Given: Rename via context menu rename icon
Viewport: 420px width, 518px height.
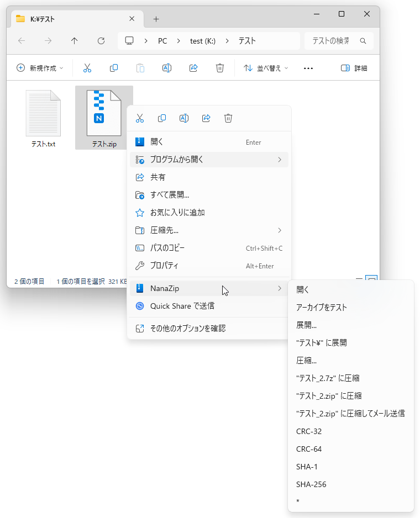Looking at the screenshot, I should point(184,118).
